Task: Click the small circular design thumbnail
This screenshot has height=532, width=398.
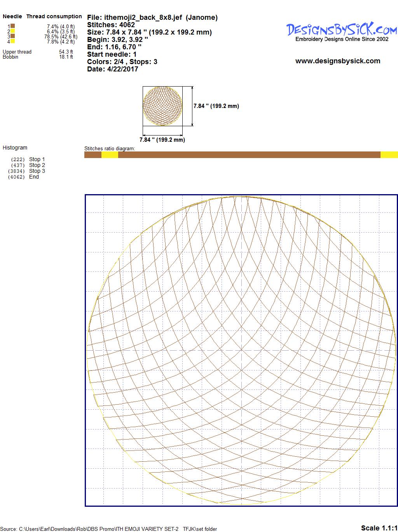Action: [162, 106]
